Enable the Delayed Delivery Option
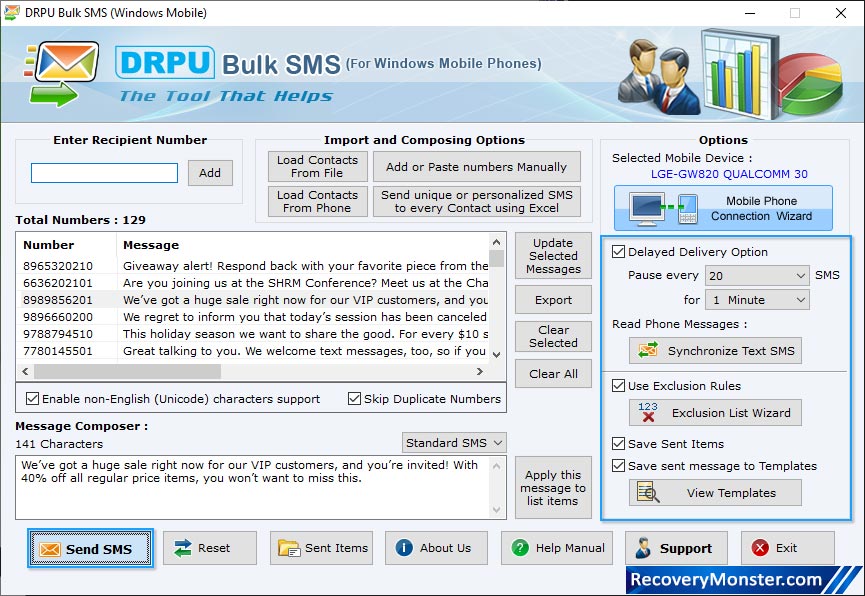The image size is (865, 596). coord(619,251)
